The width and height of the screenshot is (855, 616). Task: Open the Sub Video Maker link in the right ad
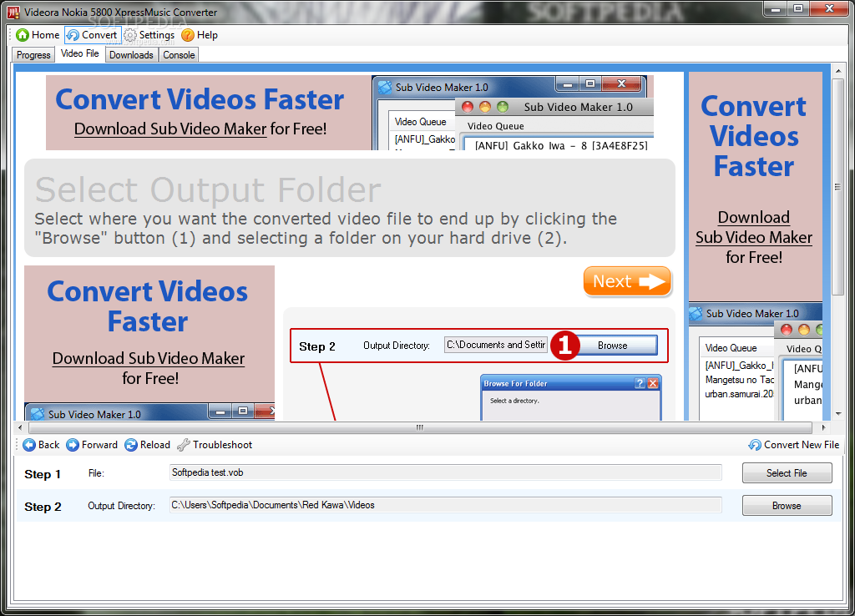coord(754,237)
